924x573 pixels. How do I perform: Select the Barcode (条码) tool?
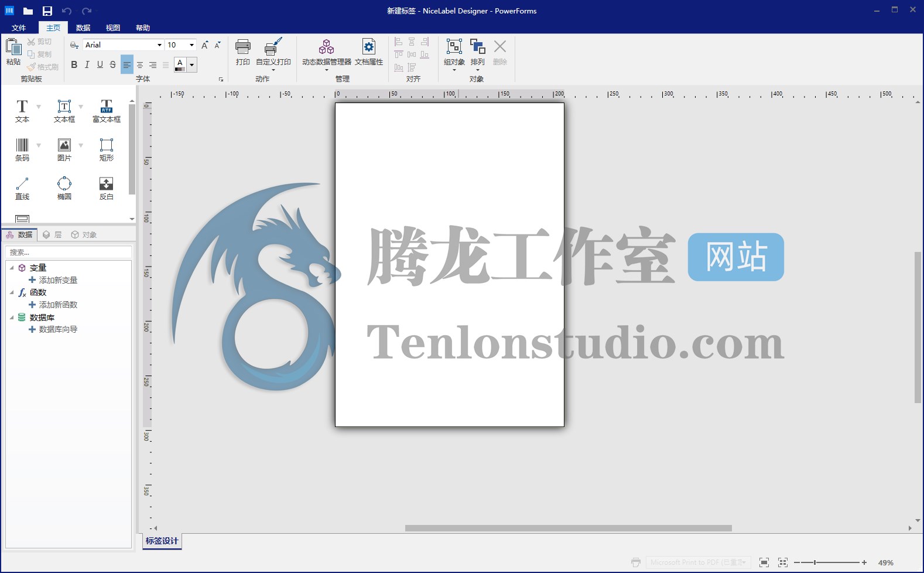pyautogui.click(x=22, y=149)
